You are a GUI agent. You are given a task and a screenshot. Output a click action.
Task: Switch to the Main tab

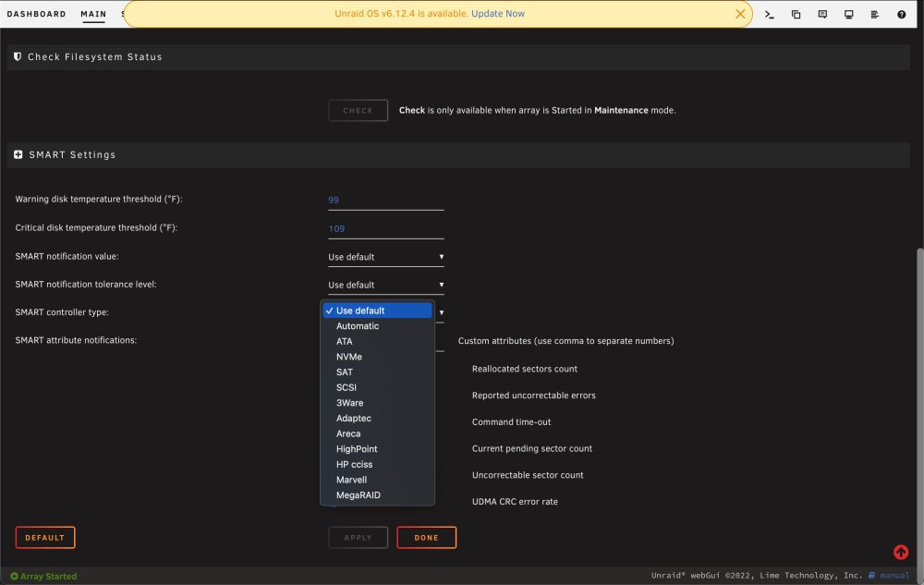point(93,14)
